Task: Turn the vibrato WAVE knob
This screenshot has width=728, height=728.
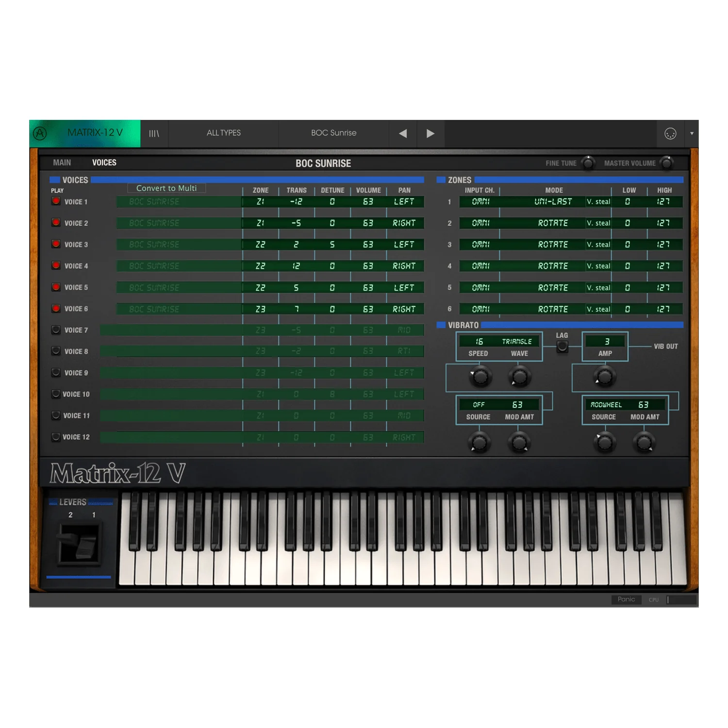Action: [x=519, y=377]
